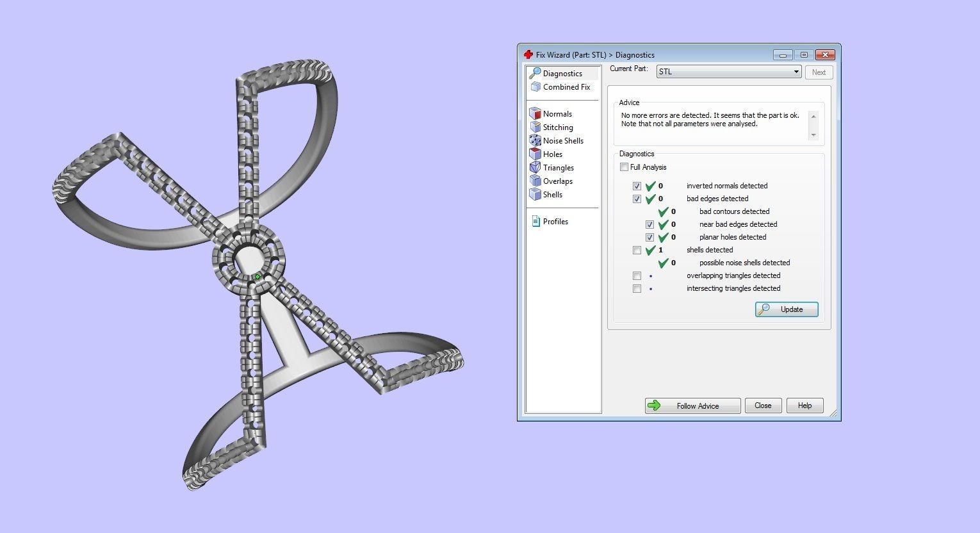Enable the shells detected checkbox
The width and height of the screenshot is (980, 533).
637,250
